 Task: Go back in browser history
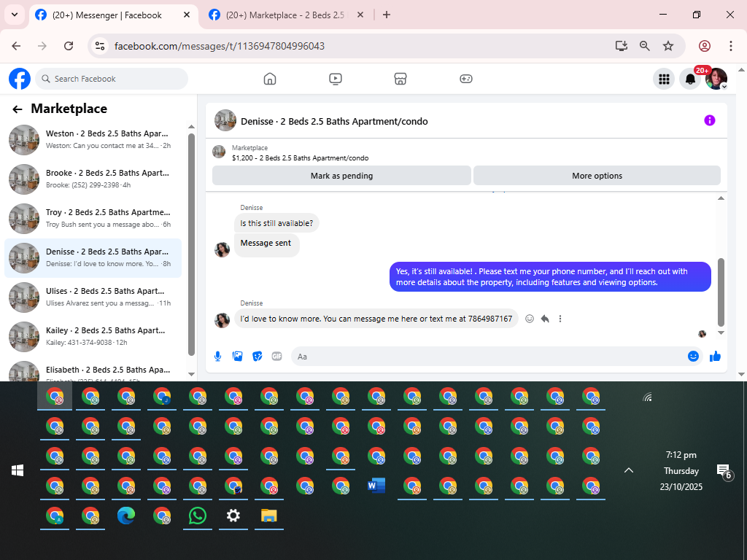pos(16,46)
